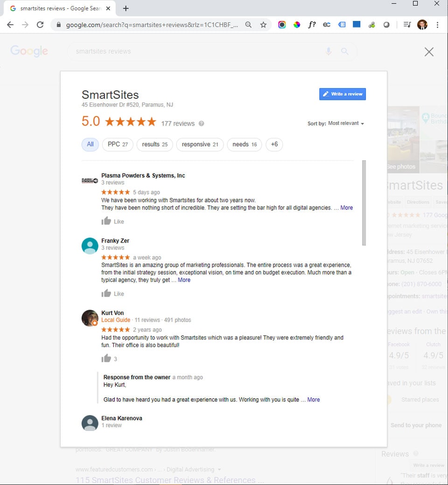
Task: Go back using browser back arrow
Action: point(10,25)
